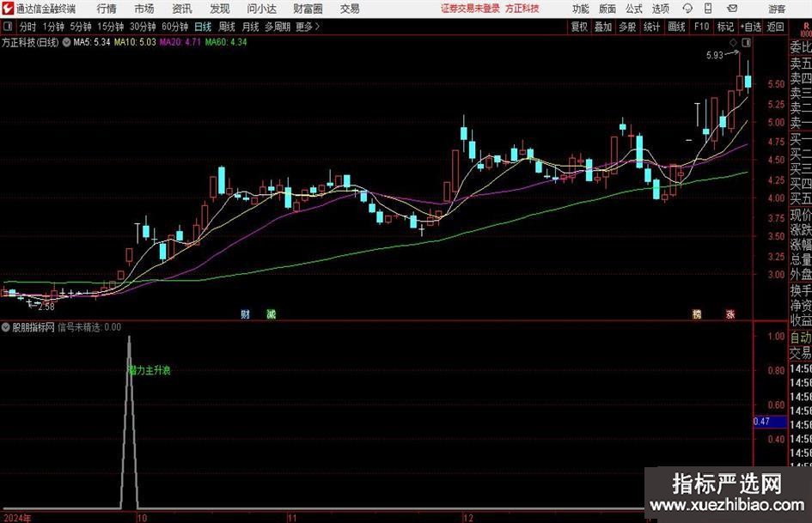Open the 市场 menu
The height and width of the screenshot is (523, 812).
tap(144, 9)
